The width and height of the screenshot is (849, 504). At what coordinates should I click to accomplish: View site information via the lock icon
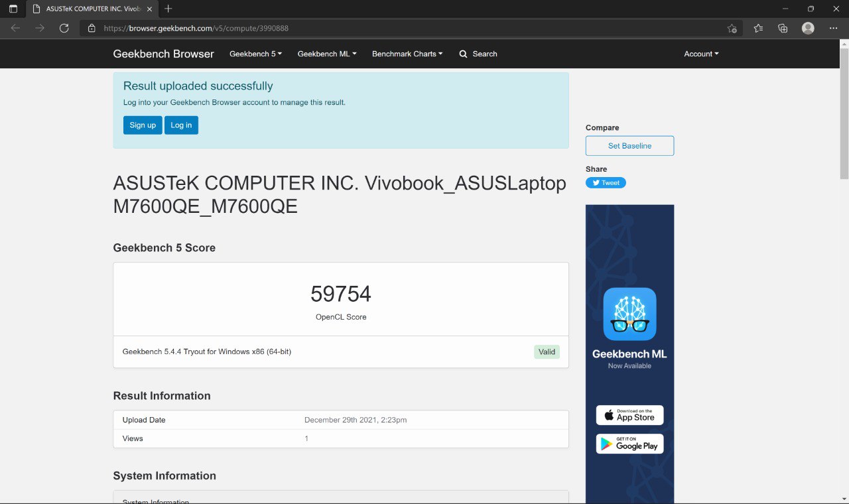92,29
